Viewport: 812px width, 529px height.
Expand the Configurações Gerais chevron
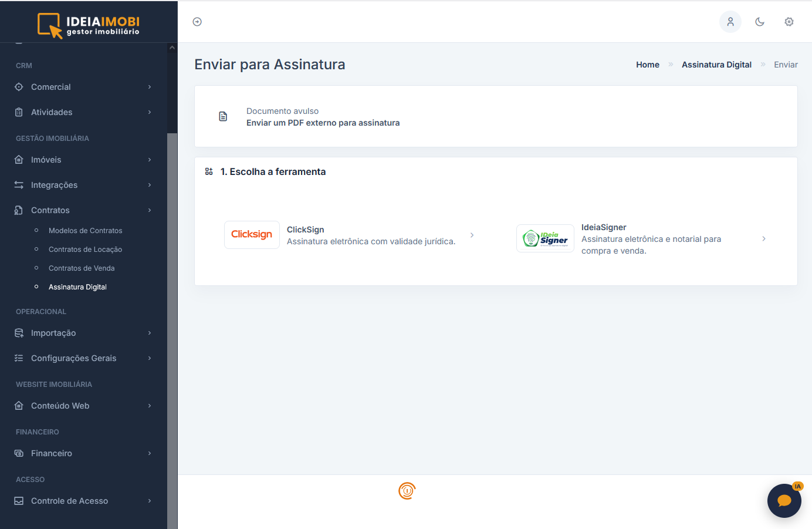150,358
